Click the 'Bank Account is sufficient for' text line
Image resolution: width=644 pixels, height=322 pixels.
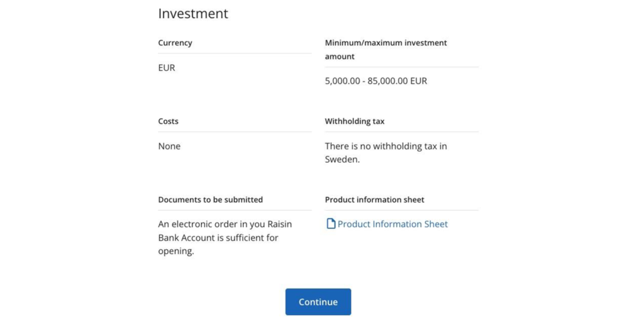[218, 238]
